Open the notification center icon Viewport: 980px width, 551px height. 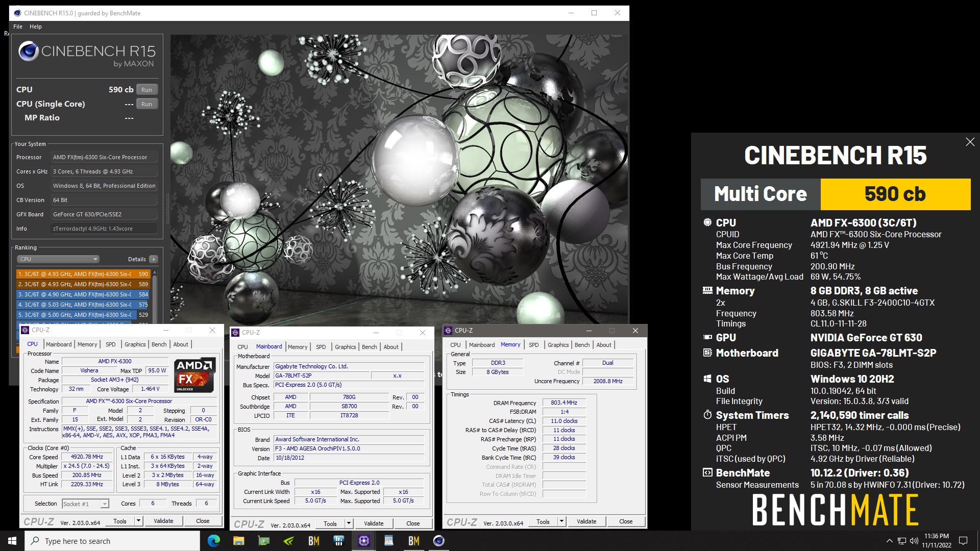[963, 541]
